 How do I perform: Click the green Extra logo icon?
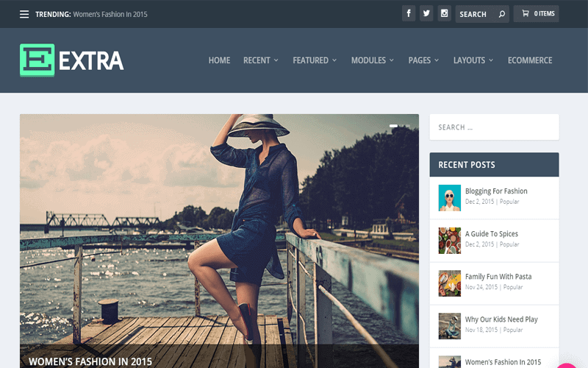tap(37, 60)
